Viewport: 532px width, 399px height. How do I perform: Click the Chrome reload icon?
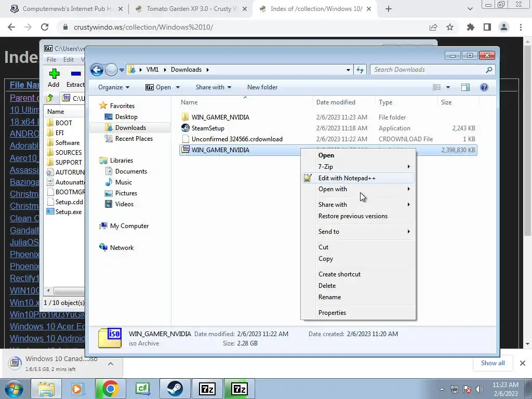point(45,27)
